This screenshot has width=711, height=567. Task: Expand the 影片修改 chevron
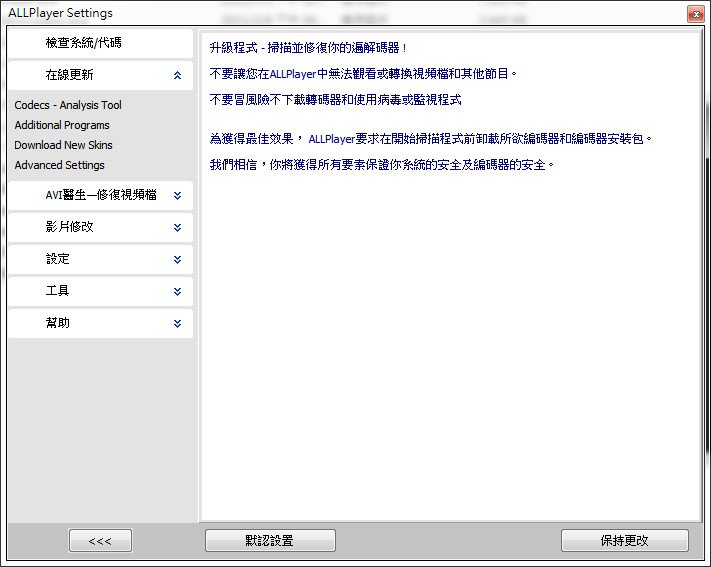tap(177, 227)
